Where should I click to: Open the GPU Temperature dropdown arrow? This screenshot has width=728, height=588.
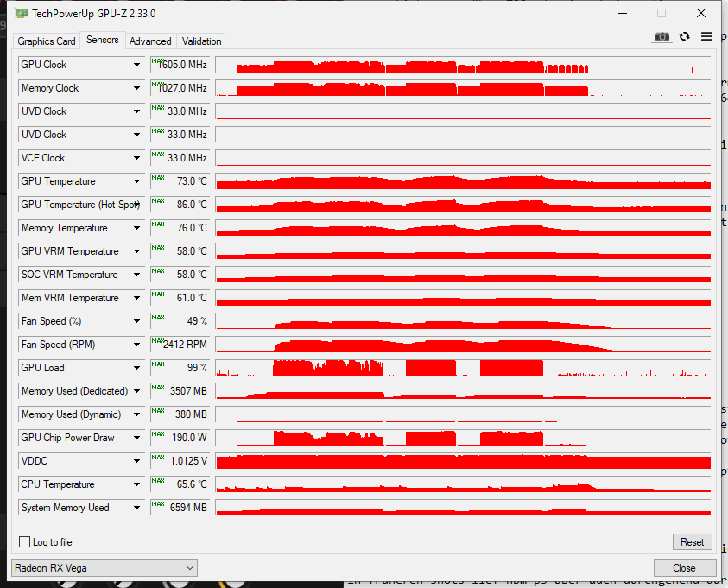tap(136, 181)
